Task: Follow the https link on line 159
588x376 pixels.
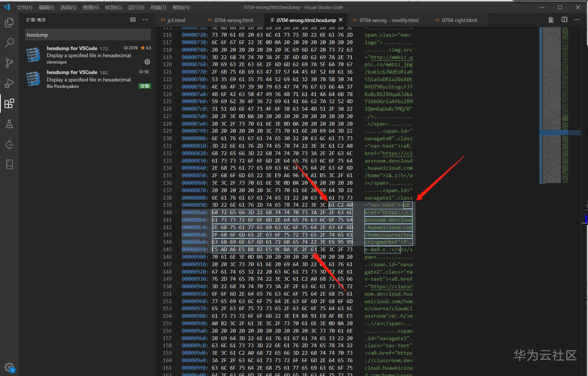Action: pyautogui.click(x=405, y=353)
